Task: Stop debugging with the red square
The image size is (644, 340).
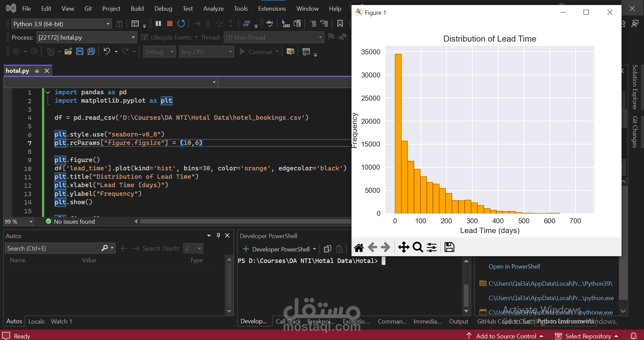Action: [x=170, y=23]
